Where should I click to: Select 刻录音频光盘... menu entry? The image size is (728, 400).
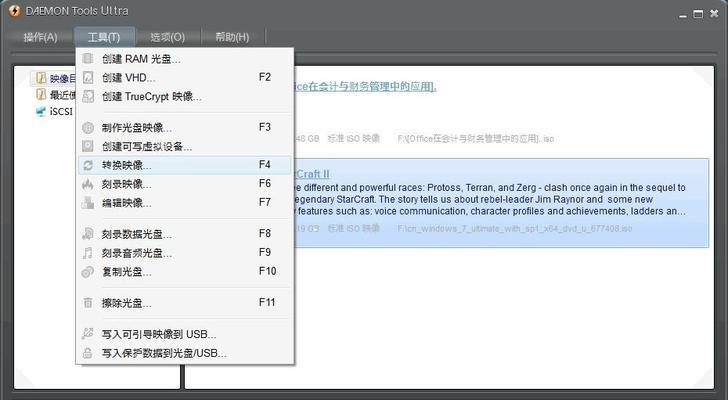185,253
